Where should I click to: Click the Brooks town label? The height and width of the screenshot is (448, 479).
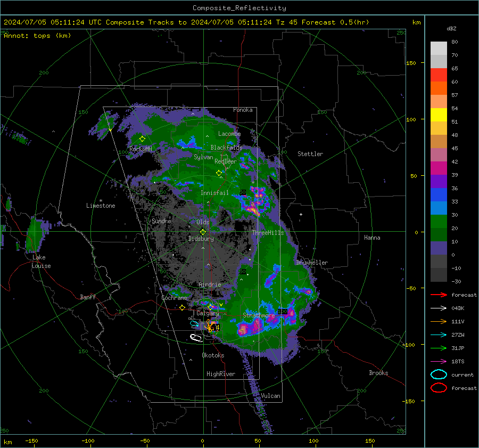378,373
